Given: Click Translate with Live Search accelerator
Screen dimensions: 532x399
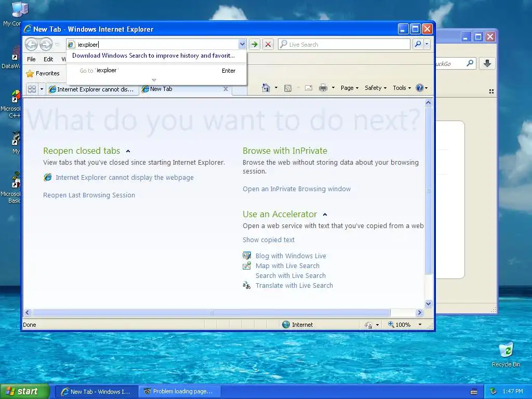Looking at the screenshot, I should click(294, 285).
